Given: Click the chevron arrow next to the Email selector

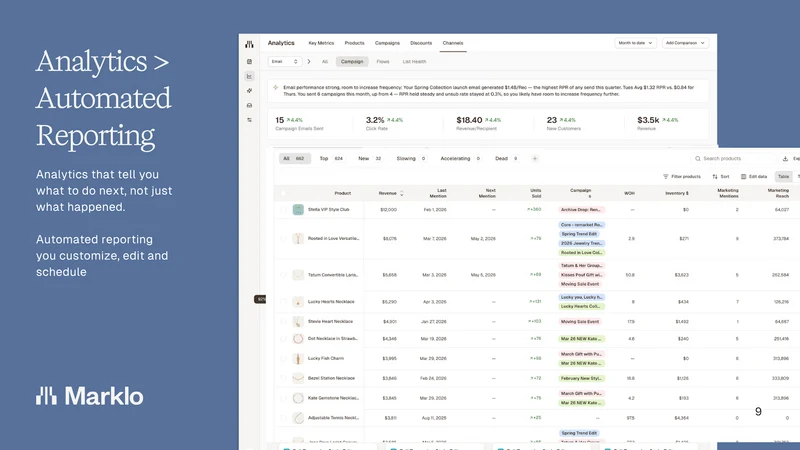Looking at the screenshot, I should (309, 62).
